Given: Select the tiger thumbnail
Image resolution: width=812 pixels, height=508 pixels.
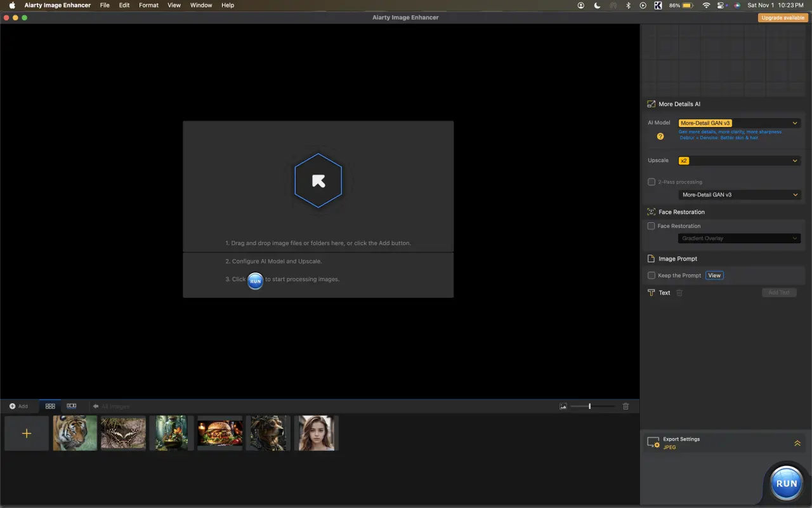Looking at the screenshot, I should coord(75,433).
